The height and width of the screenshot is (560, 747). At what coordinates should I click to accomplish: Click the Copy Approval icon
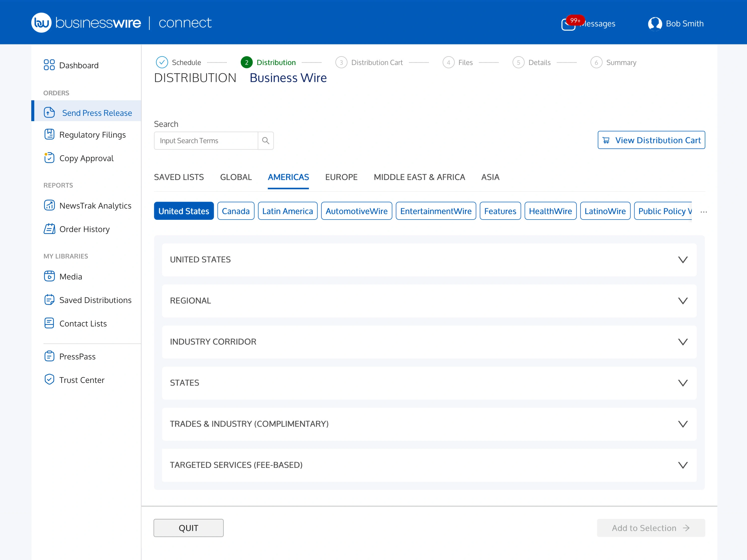click(x=49, y=158)
